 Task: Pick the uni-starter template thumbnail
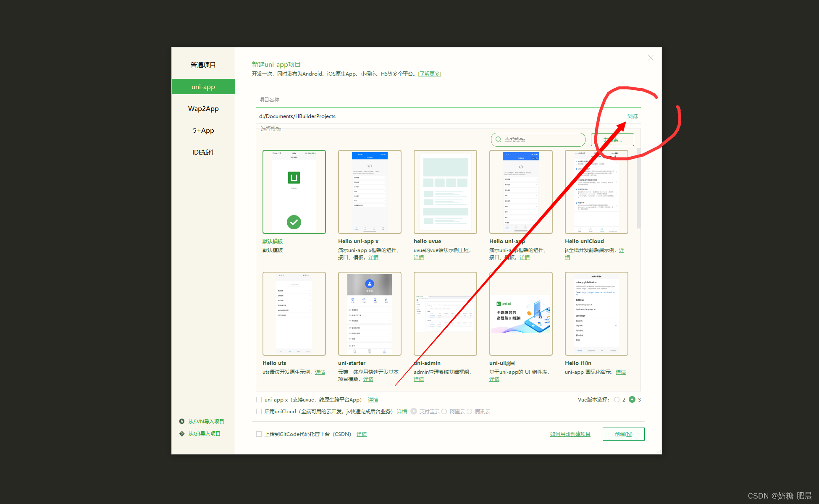pyautogui.click(x=370, y=313)
